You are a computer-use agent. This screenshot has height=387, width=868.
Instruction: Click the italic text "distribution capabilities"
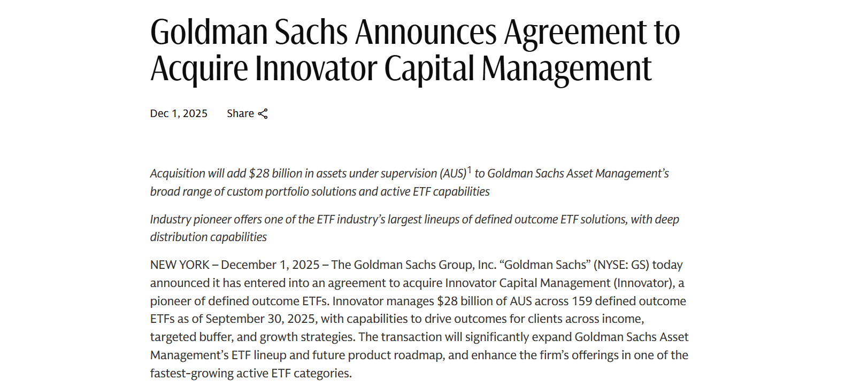coord(208,237)
